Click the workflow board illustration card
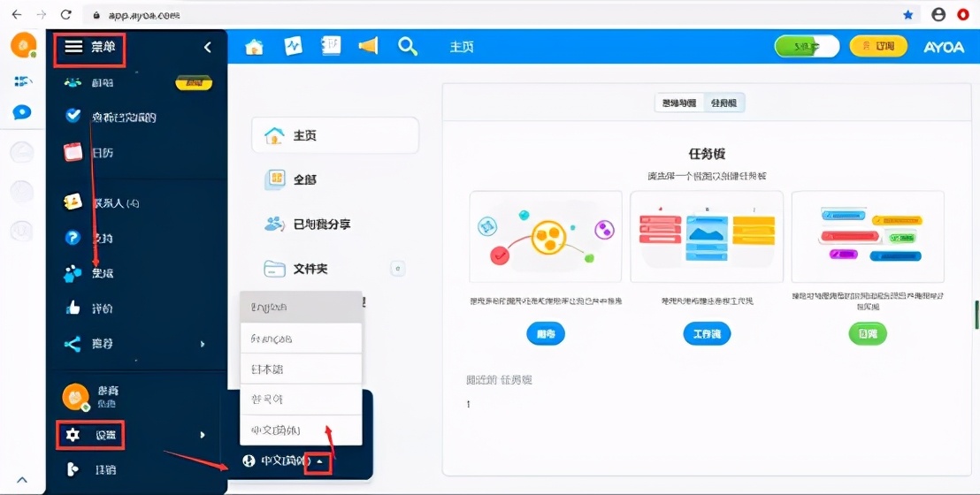The width and height of the screenshot is (980, 495). (706, 236)
